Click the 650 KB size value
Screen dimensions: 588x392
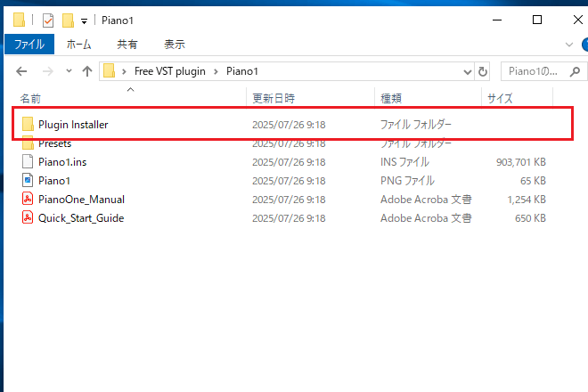point(530,218)
